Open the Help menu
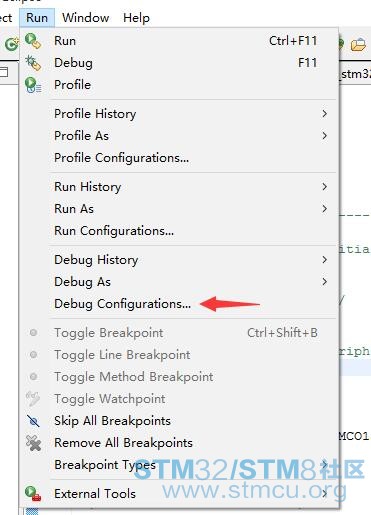Viewport: 371px width, 515px height. [136, 18]
